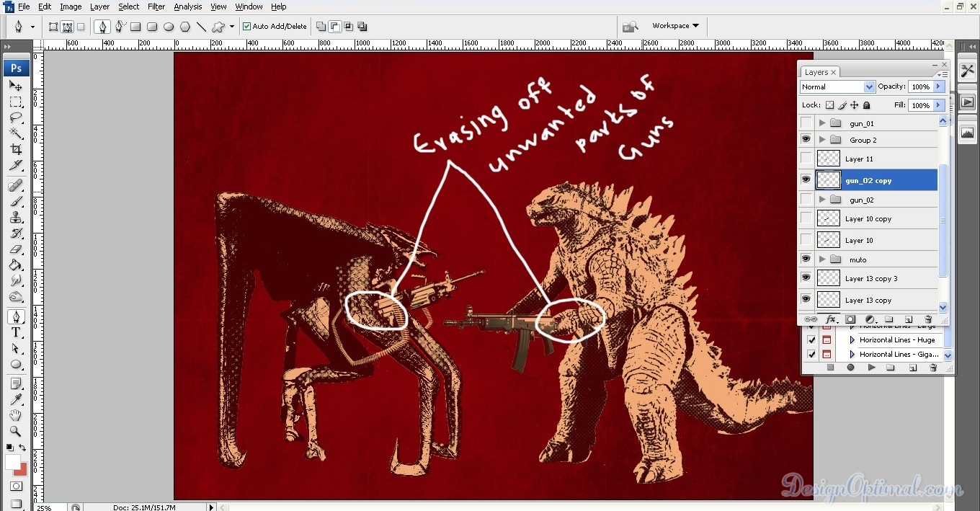Select the Slice tool
This screenshot has width=980, height=511.
[16, 166]
